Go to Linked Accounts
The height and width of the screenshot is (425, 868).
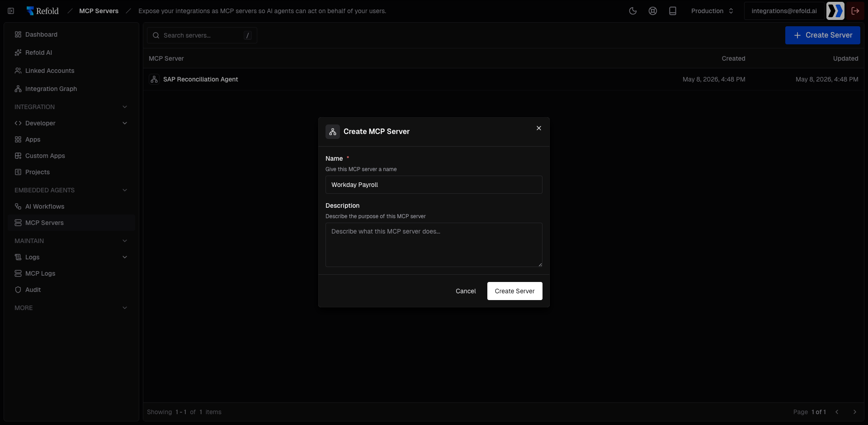[x=71, y=71]
